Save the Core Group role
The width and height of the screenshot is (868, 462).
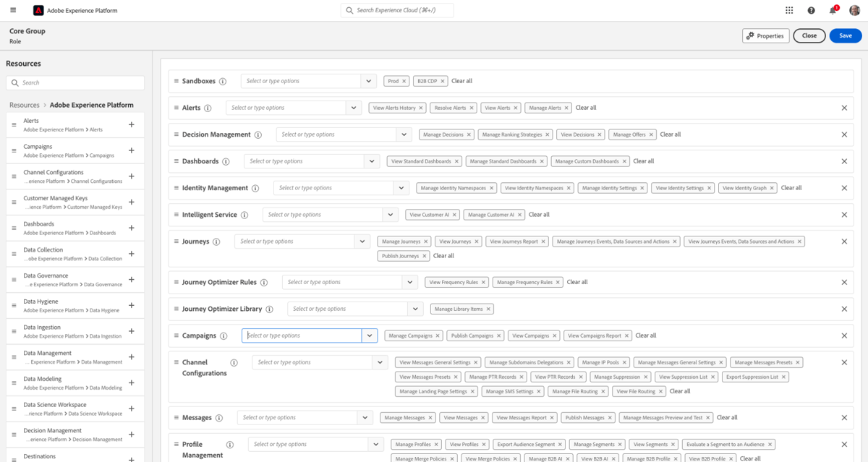845,35
